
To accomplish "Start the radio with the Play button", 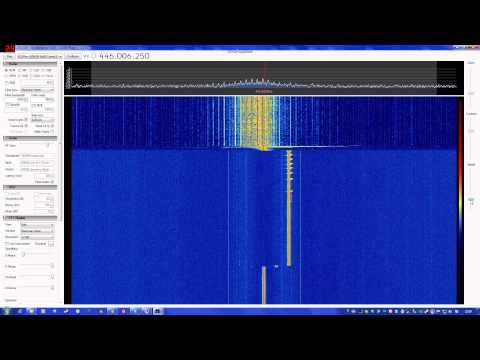I will [9, 56].
